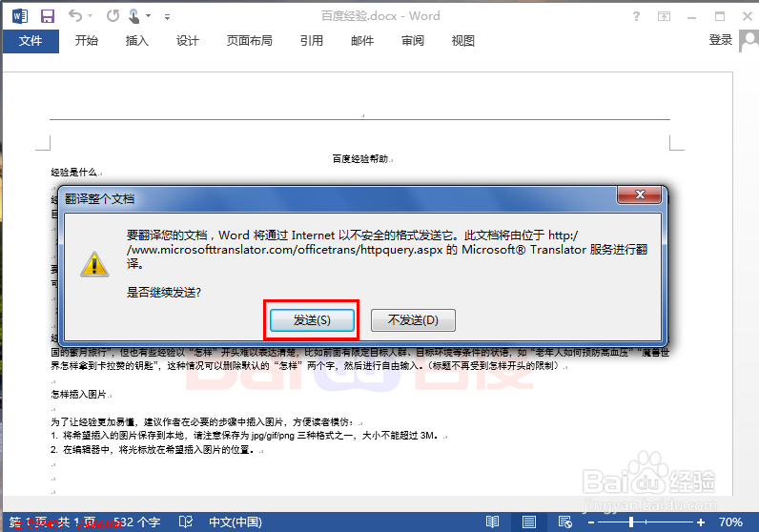Open zoom dialog via 70% label
This screenshot has width=759, height=532.
tap(730, 522)
